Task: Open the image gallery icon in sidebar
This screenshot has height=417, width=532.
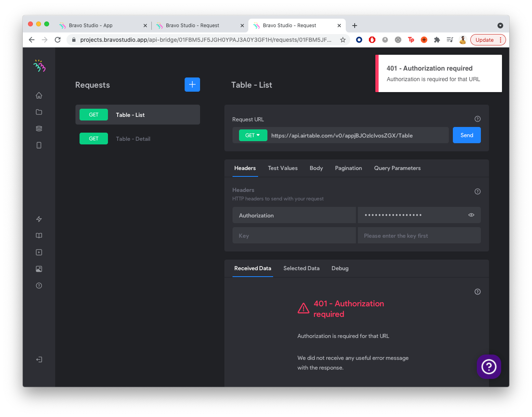Action: pyautogui.click(x=39, y=269)
